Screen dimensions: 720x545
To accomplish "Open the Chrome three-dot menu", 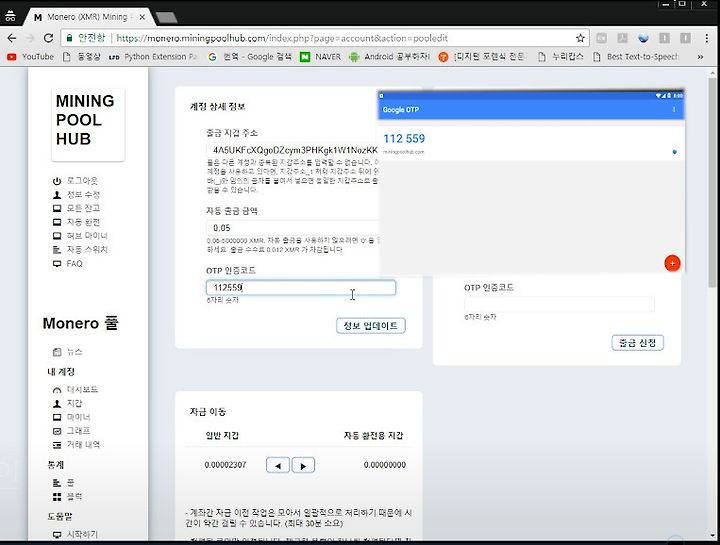I will point(707,38).
